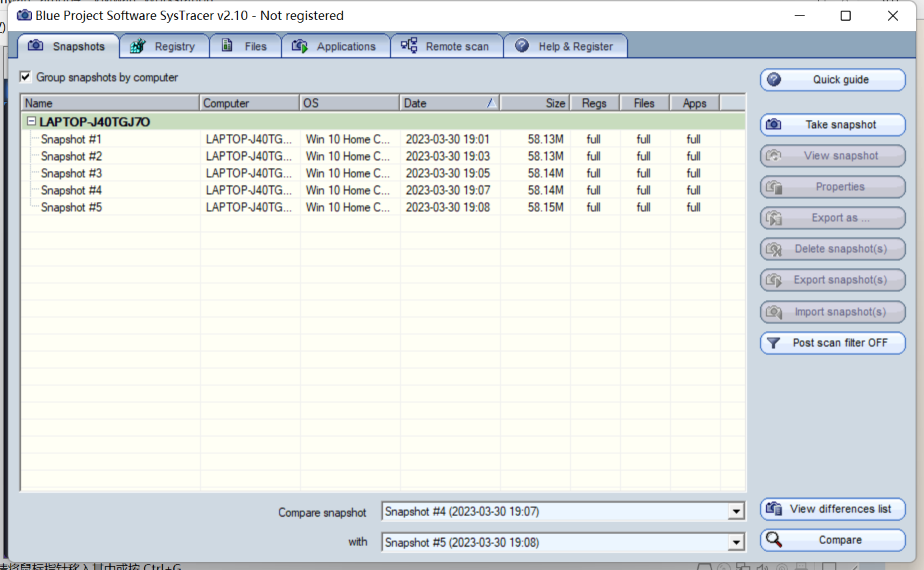The width and height of the screenshot is (924, 570).
Task: Switch to the Snapshots tab
Action: pyautogui.click(x=68, y=46)
